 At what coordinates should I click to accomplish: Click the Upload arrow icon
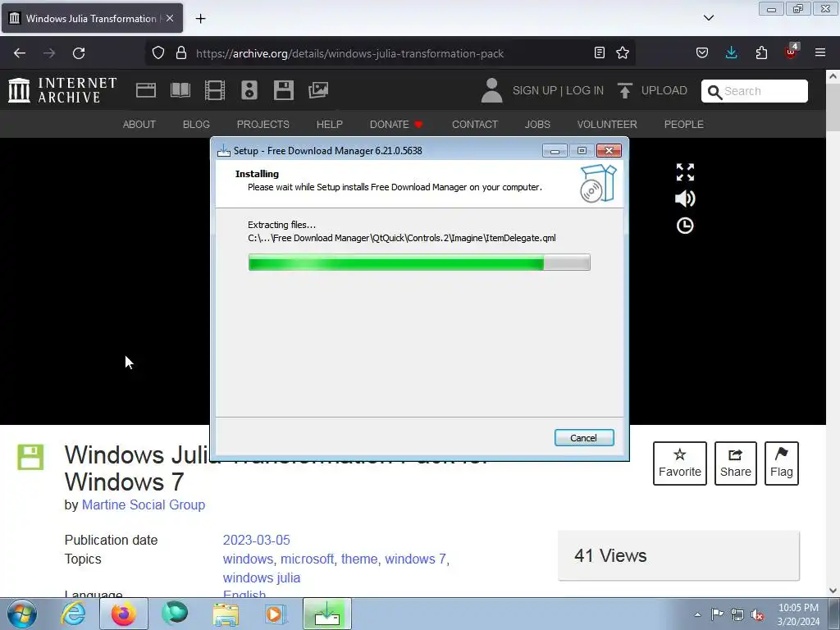pyautogui.click(x=624, y=90)
